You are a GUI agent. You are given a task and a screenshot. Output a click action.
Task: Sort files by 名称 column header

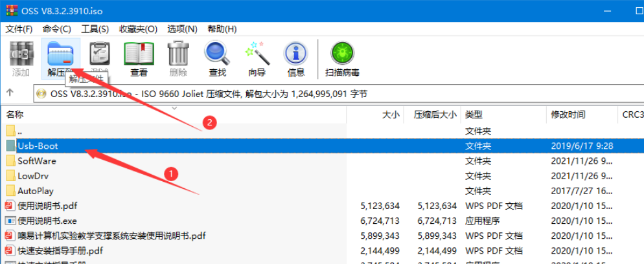coord(16,115)
